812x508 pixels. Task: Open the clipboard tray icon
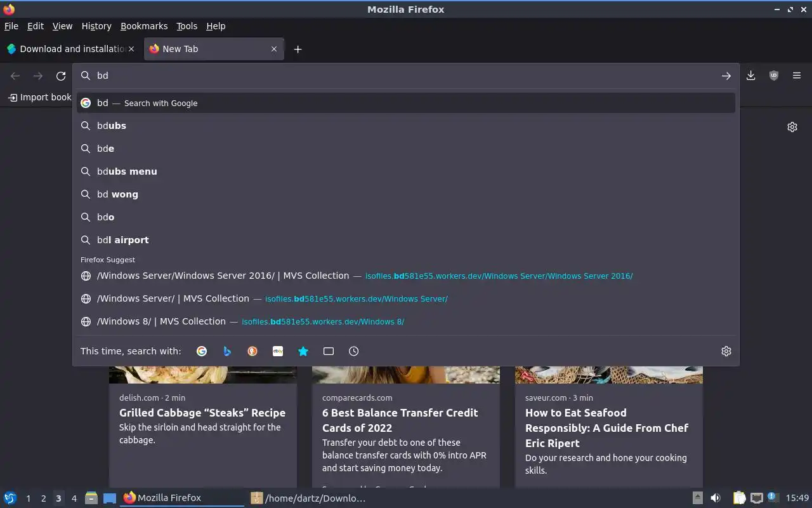(740, 498)
